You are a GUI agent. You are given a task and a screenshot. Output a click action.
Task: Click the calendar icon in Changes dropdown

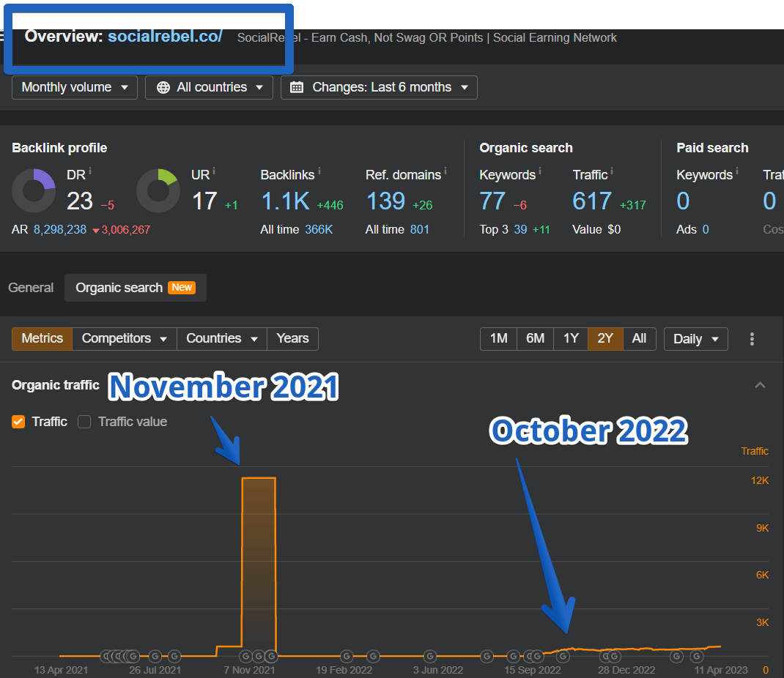coord(297,87)
